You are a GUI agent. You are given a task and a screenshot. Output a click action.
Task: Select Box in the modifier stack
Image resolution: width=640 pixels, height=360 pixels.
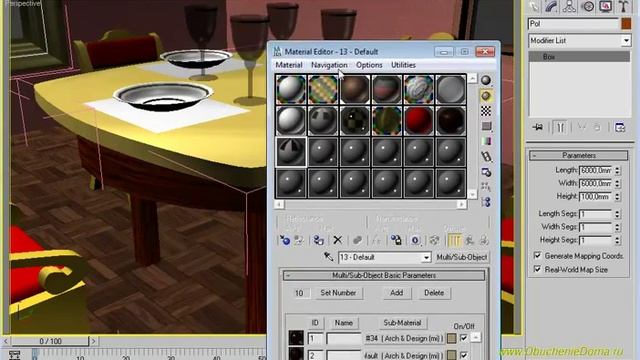tap(579, 57)
